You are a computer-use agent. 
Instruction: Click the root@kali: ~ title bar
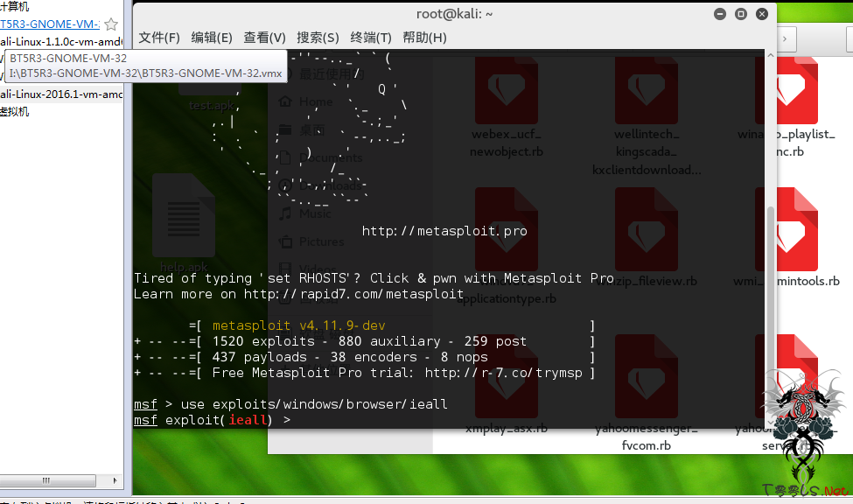pyautogui.click(x=454, y=14)
